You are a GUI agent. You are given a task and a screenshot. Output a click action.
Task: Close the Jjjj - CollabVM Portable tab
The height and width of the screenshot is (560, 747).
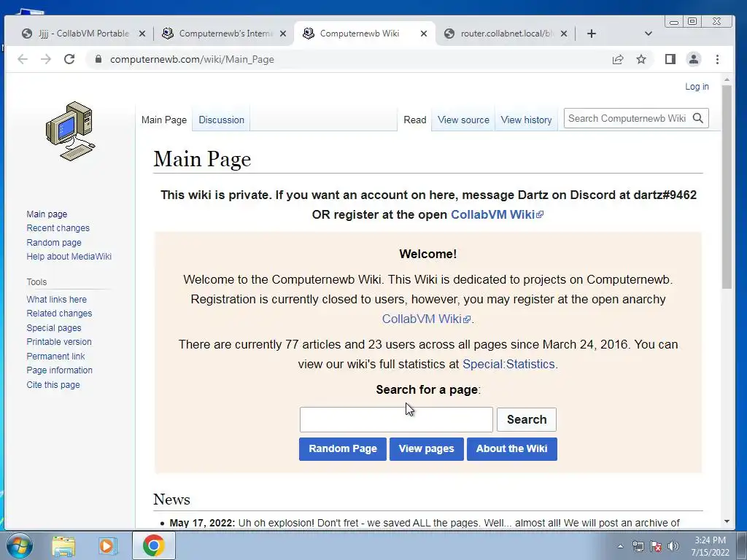point(142,34)
